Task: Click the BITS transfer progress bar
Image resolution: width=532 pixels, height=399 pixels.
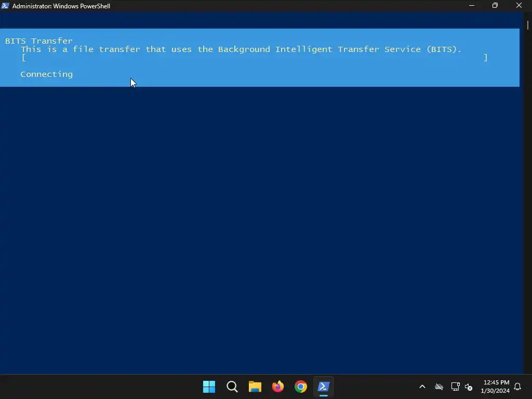Action: pyautogui.click(x=255, y=58)
